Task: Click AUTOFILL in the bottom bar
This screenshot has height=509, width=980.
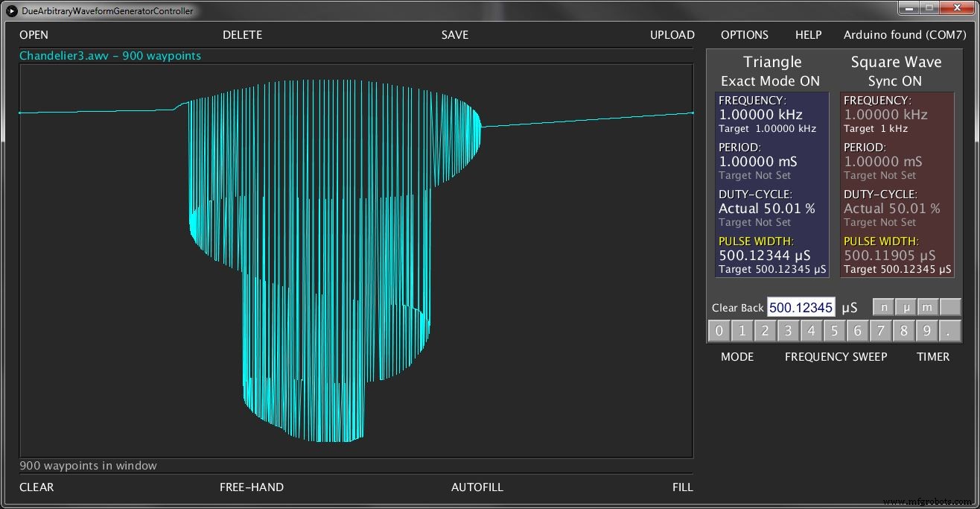Action: click(x=477, y=487)
